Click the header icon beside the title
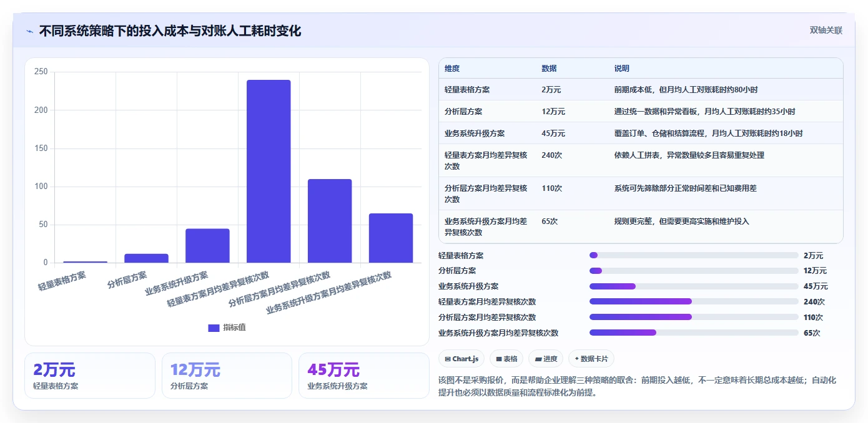This screenshot has height=423, width=868. tap(29, 31)
